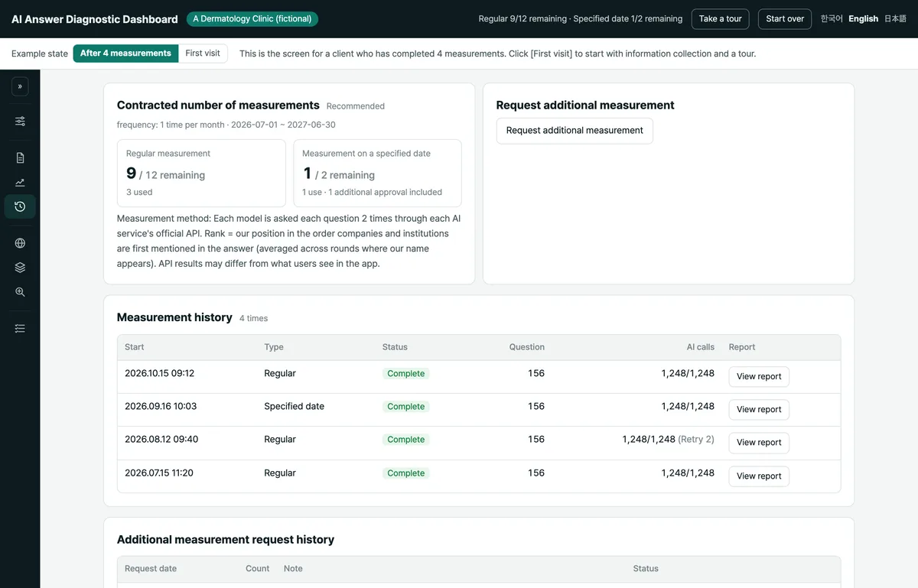Switch to the 'After 4 measurements' example state
Viewport: 918px width, 588px height.
coord(125,54)
